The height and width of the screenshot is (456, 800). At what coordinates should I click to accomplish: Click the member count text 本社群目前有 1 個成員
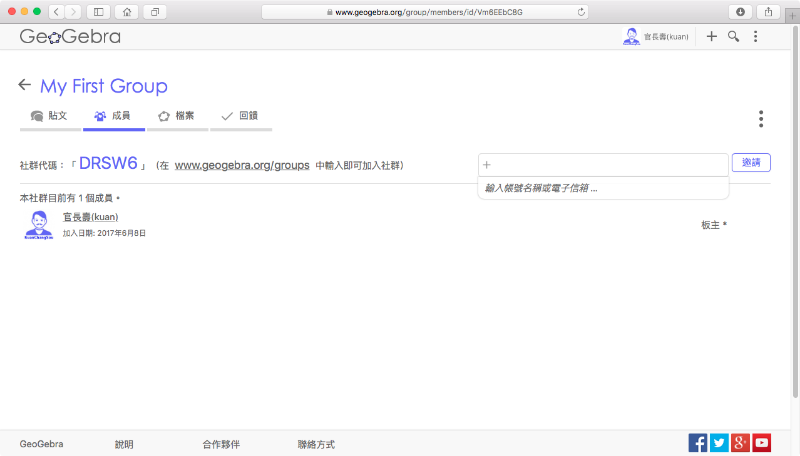66,198
